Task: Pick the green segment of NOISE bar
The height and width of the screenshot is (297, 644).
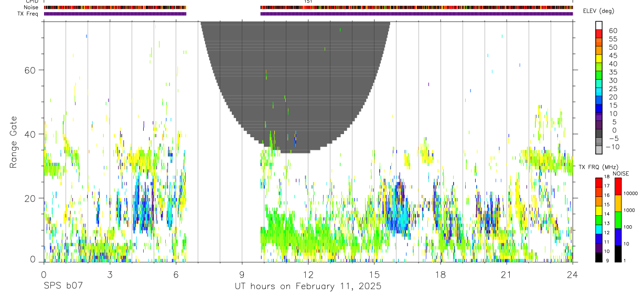Action: coord(618,220)
